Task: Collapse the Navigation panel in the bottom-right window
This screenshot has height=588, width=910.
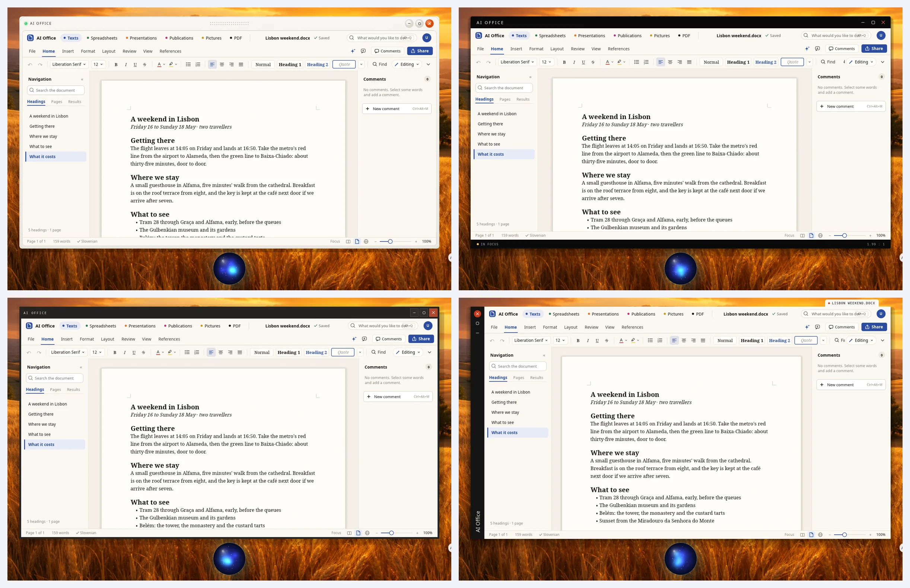Action: 544,355
